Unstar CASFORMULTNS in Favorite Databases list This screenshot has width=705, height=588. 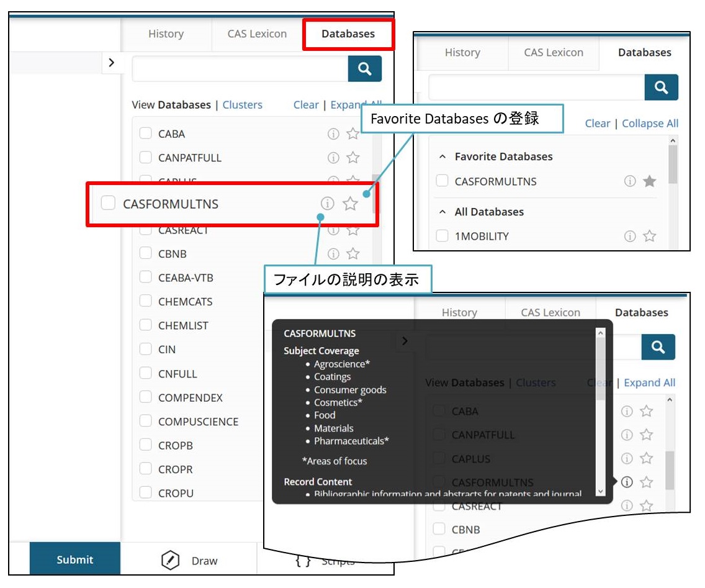649,181
